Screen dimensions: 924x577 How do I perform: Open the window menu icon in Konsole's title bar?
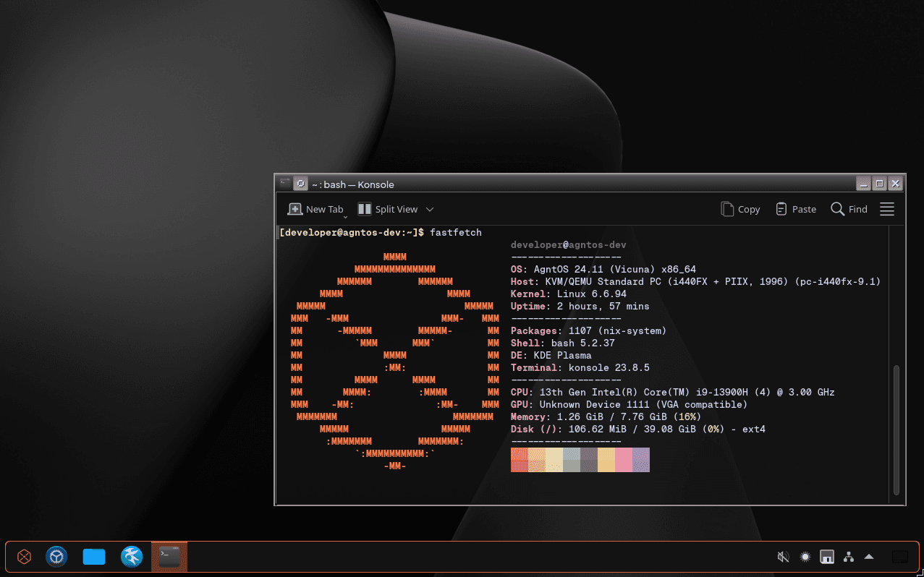point(285,184)
